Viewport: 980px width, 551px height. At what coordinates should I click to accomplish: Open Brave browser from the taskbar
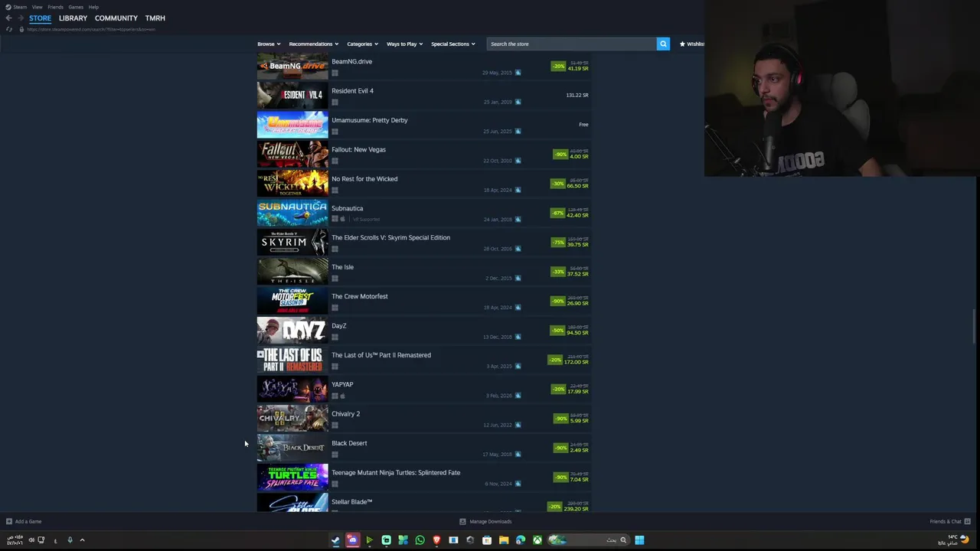tap(436, 540)
